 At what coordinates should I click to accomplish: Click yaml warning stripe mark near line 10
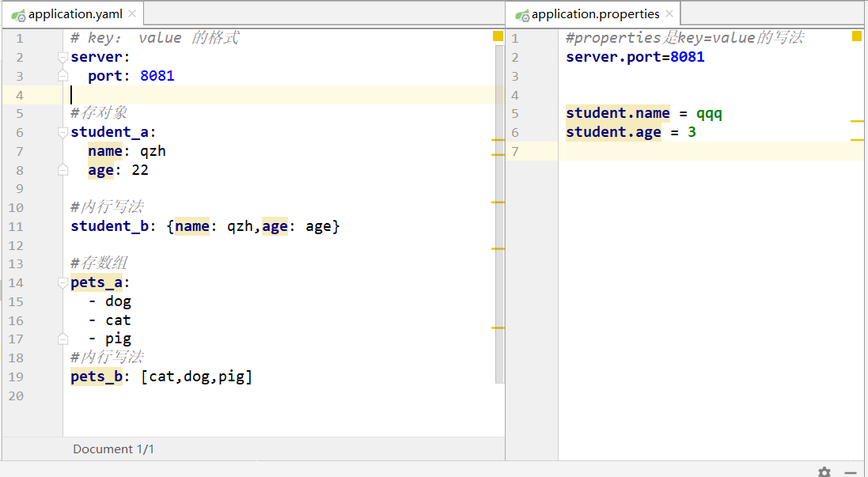[498, 203]
